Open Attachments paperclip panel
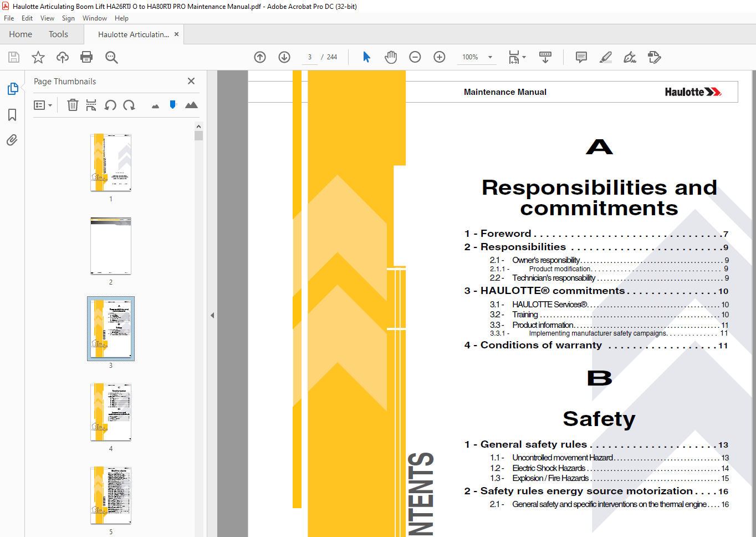 click(x=12, y=140)
